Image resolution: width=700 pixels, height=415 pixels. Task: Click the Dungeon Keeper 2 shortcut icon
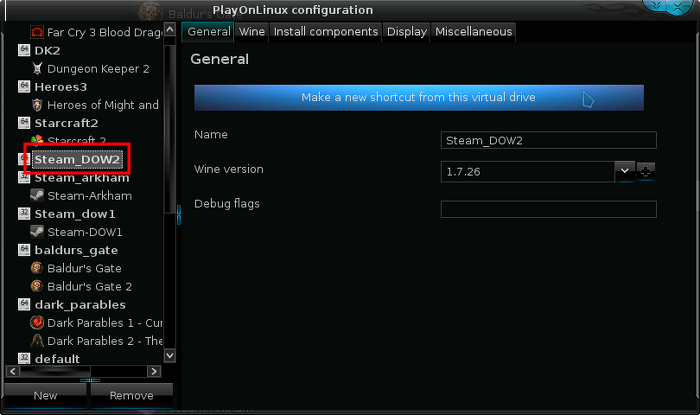click(x=38, y=68)
